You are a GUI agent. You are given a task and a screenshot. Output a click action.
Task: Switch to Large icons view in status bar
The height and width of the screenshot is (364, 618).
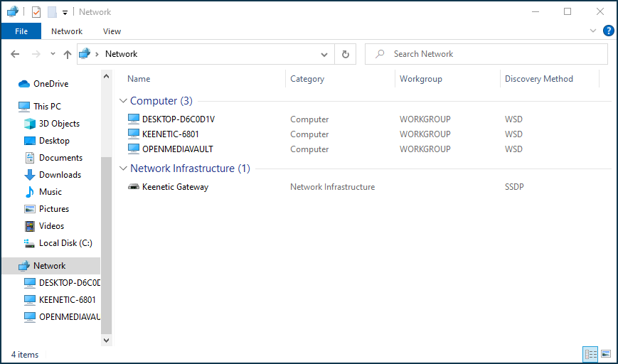[x=606, y=354]
